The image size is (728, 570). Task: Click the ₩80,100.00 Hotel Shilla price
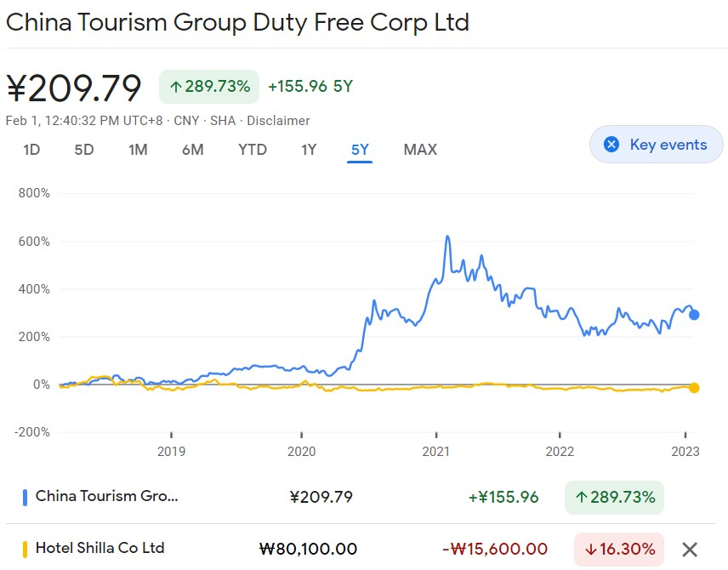(x=308, y=549)
